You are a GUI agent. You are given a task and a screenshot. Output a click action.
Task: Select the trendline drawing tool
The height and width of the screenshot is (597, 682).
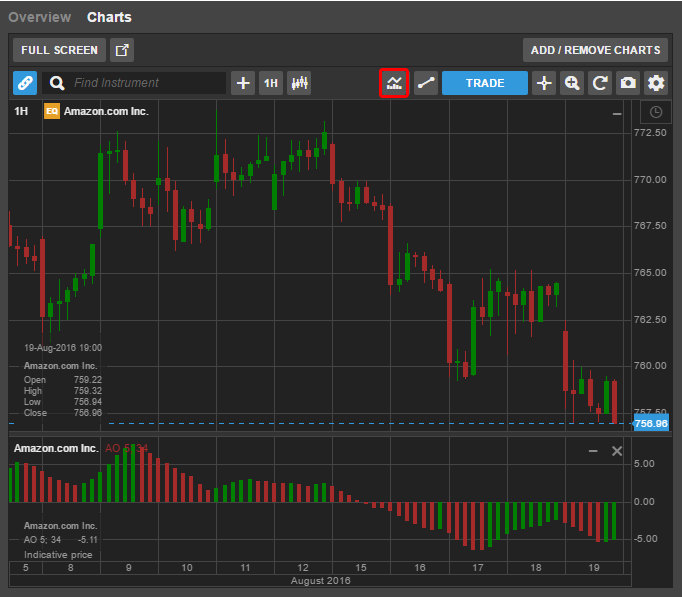point(426,83)
